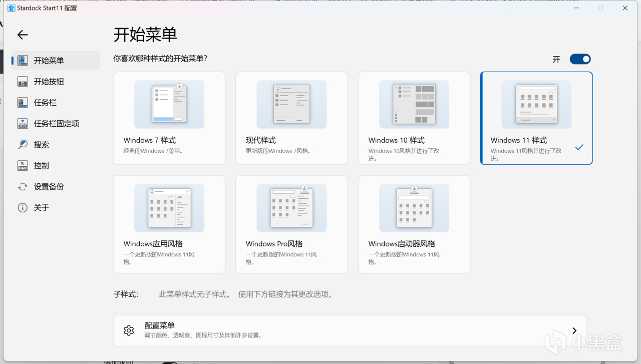Click the 控制 sidebar icon
Screen dimensions: 641x364
(23, 166)
